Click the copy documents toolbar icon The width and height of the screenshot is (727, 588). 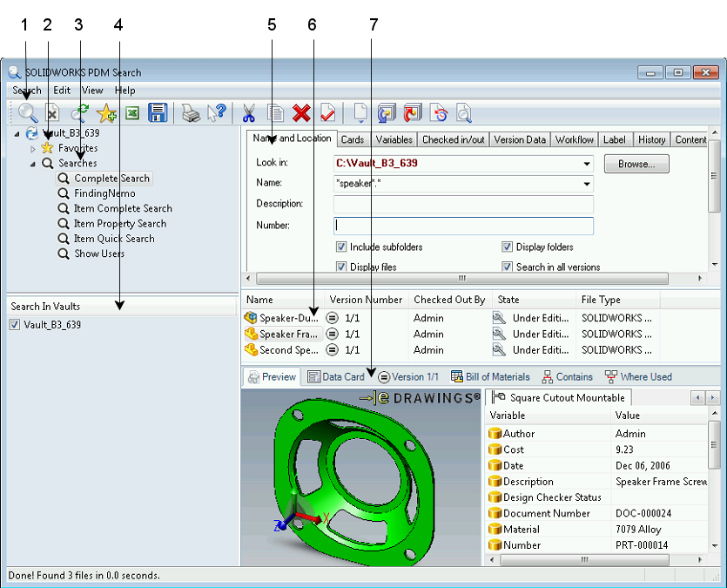coord(275,112)
